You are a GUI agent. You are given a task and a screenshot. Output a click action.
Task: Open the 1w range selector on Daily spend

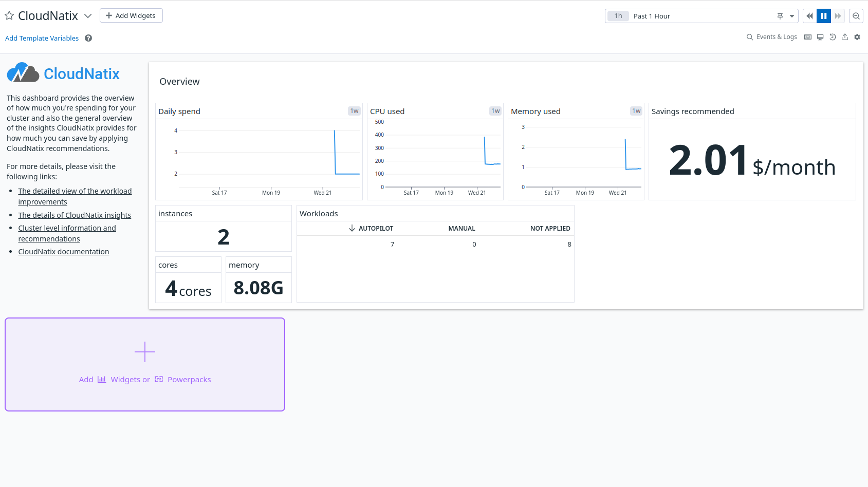pos(354,110)
